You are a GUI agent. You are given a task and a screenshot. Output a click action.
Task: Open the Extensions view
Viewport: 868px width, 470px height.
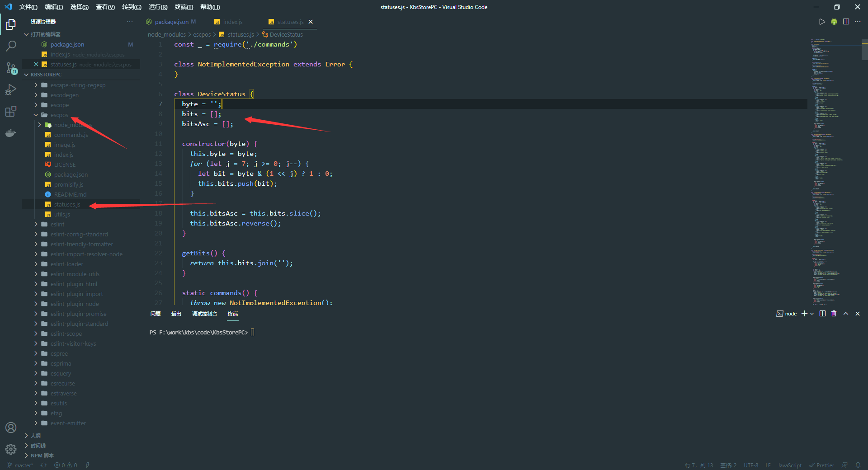[x=11, y=111]
